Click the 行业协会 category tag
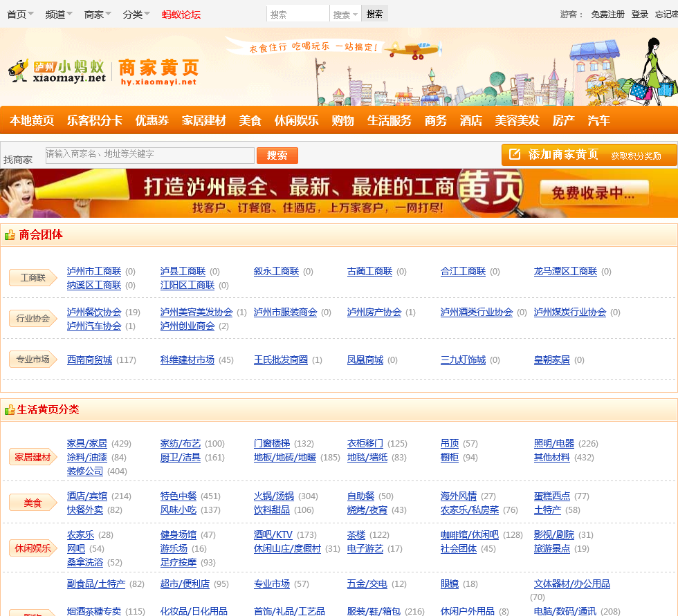Screen dimensions: 678x616 click(x=33, y=319)
